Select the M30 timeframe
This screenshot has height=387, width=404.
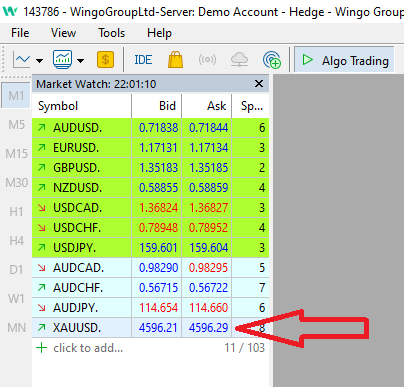[16, 183]
